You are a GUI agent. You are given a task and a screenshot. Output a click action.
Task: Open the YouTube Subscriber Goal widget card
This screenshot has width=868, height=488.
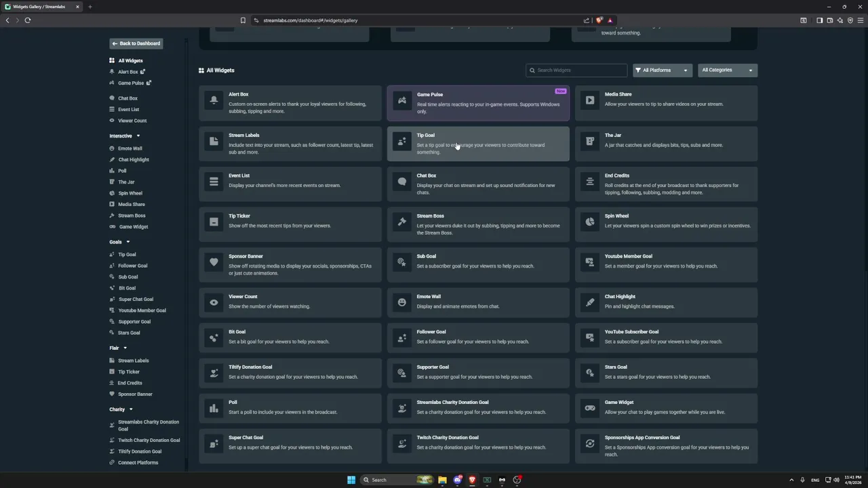click(666, 336)
